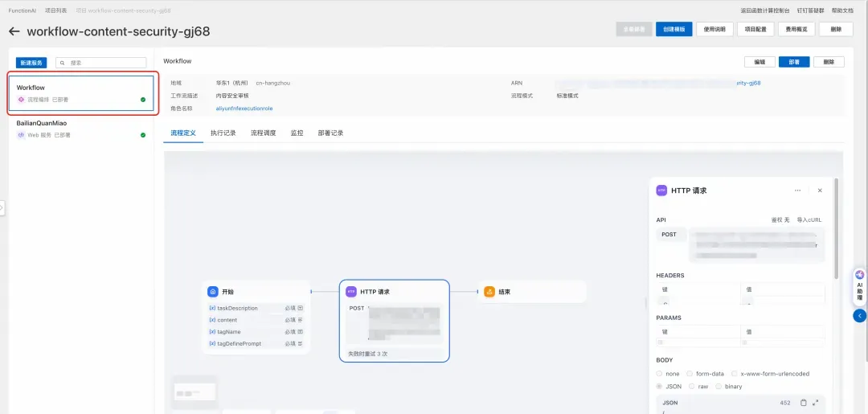The image size is (868, 414).
Task: Click the blue start node home icon
Action: [x=212, y=292]
